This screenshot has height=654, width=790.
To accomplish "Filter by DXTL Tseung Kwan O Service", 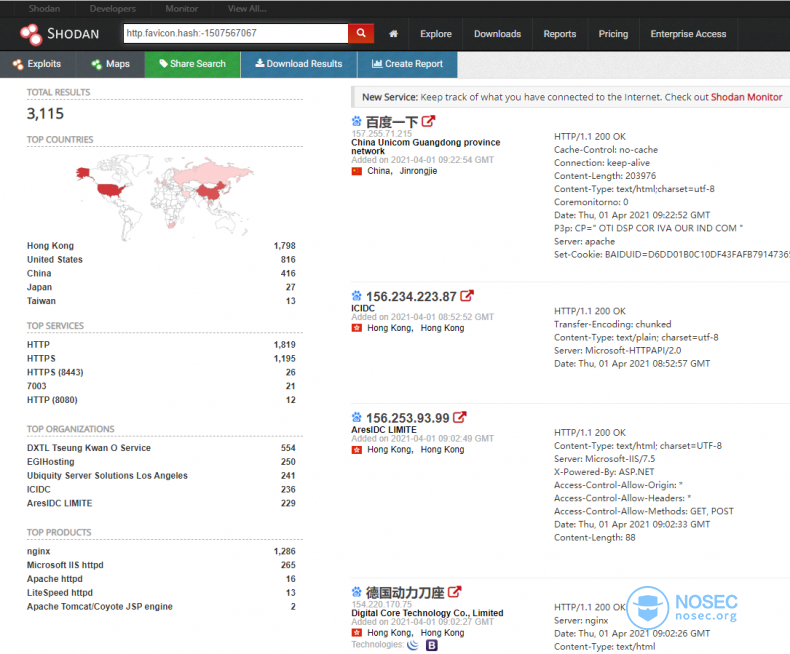I will [x=89, y=448].
